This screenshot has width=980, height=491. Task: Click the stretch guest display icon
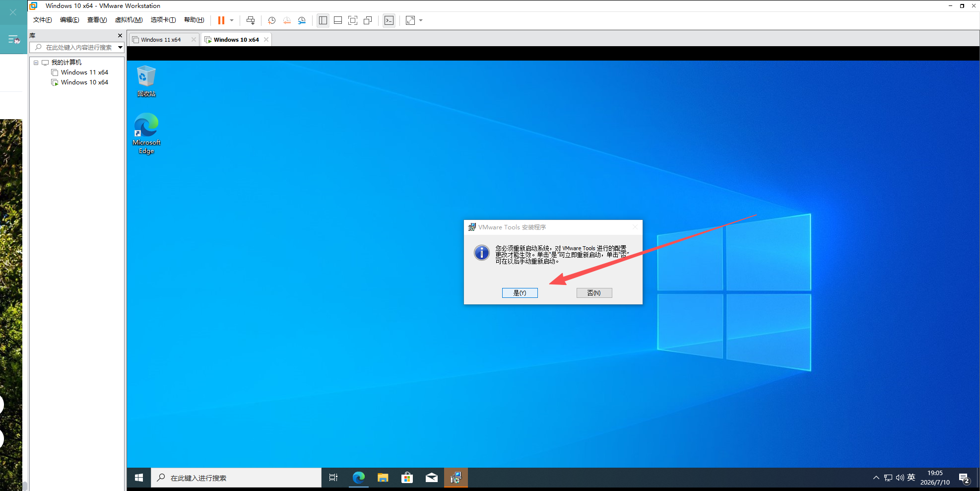pos(410,20)
